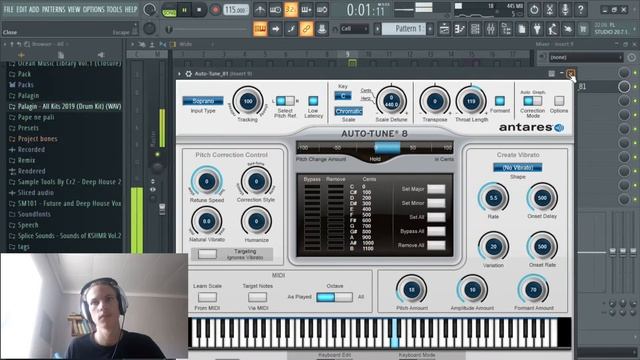Open the Channel rack view icon

coord(475,29)
